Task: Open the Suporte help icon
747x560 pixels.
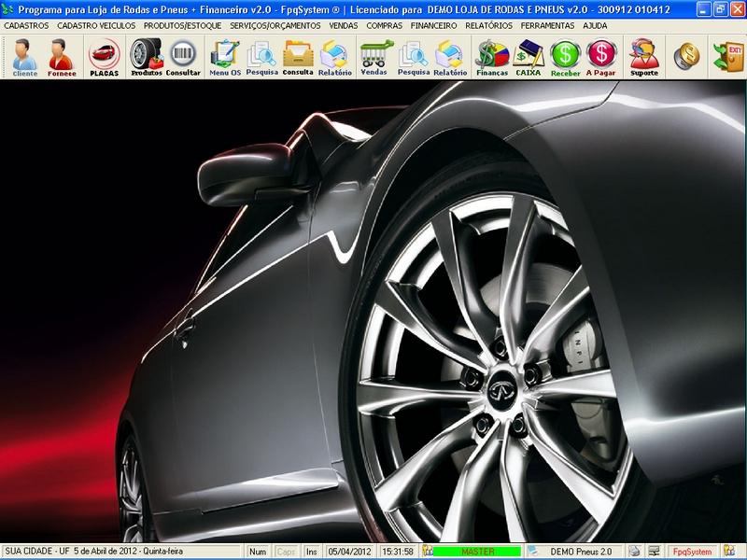Action: (x=643, y=57)
